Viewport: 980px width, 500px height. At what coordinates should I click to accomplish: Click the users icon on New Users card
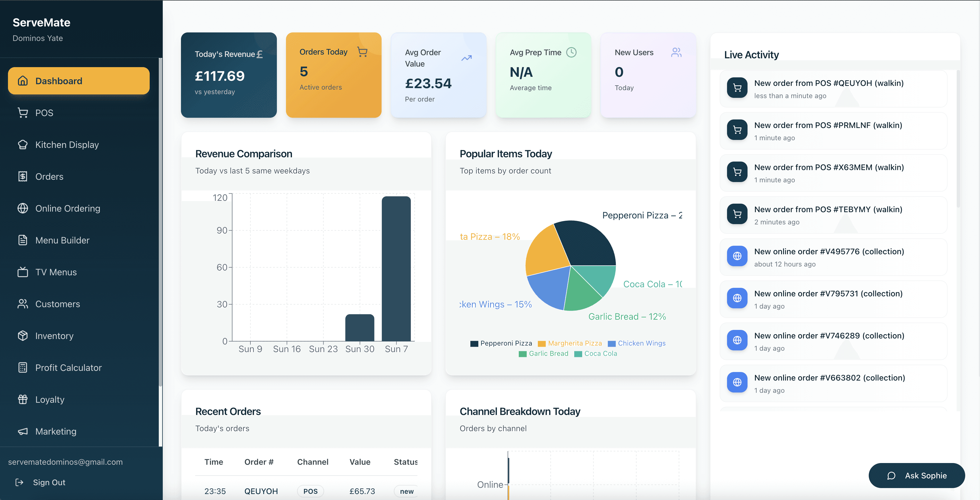676,52
